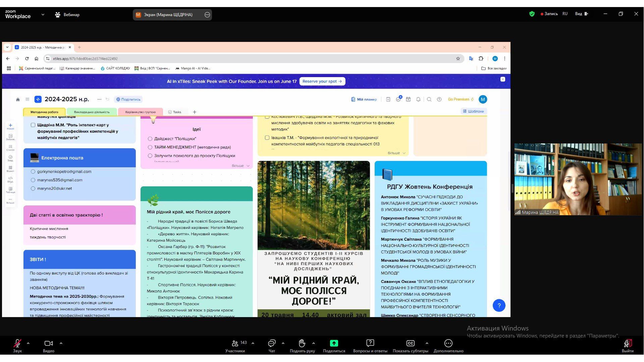Open the three-dots menu beside 2024-2025 н.р.
This screenshot has width=644, height=362.
(x=99, y=100)
